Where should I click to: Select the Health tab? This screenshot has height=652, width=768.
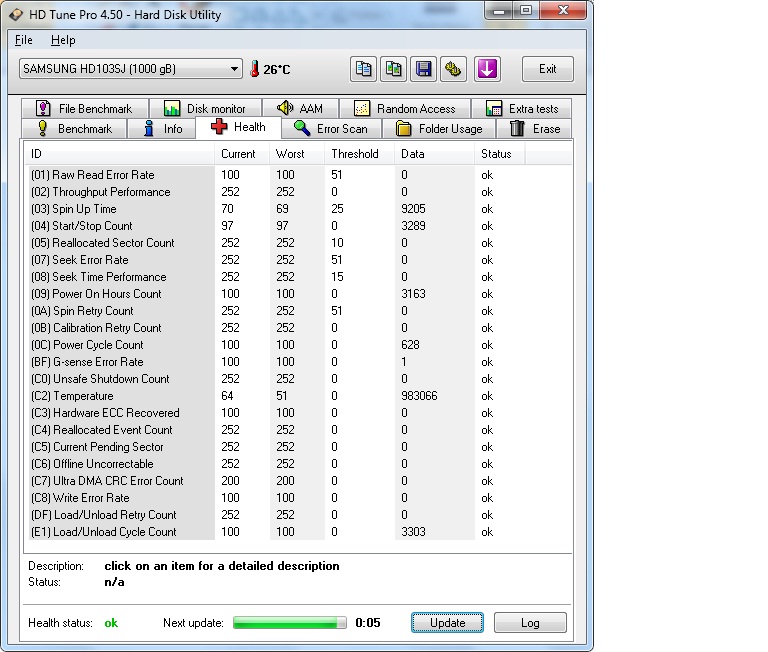point(239,127)
